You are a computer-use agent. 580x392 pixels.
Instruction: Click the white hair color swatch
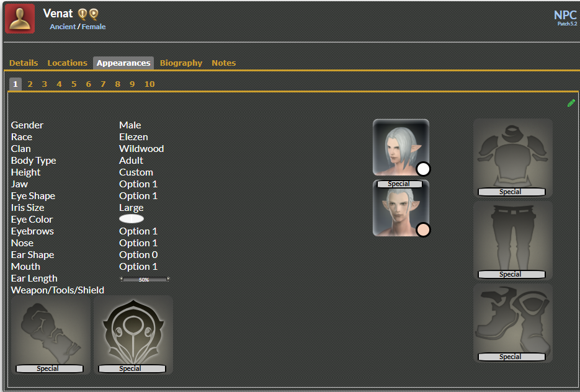[x=423, y=169]
